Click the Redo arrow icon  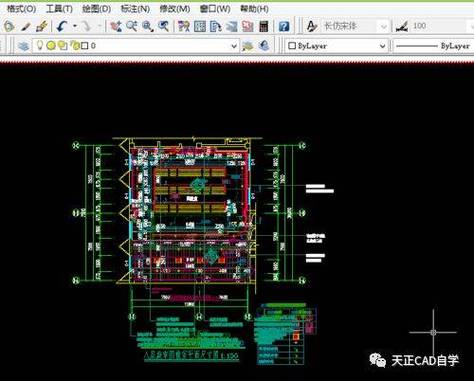87,26
